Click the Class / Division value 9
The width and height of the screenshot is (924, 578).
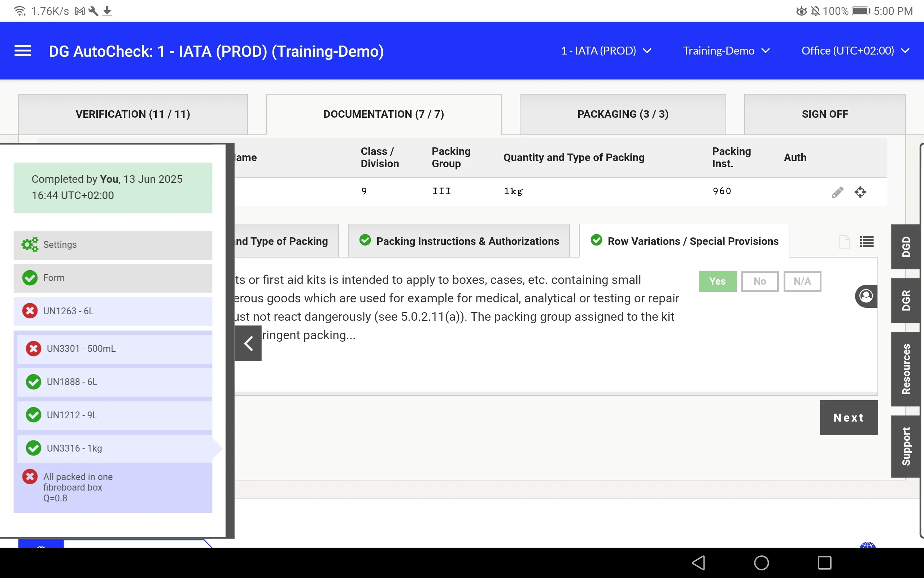tap(364, 191)
